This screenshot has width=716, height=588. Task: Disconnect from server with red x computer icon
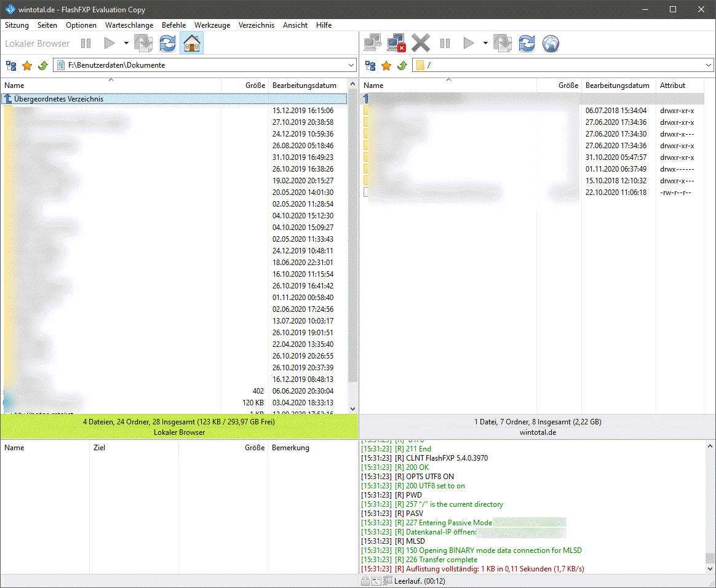click(x=396, y=44)
